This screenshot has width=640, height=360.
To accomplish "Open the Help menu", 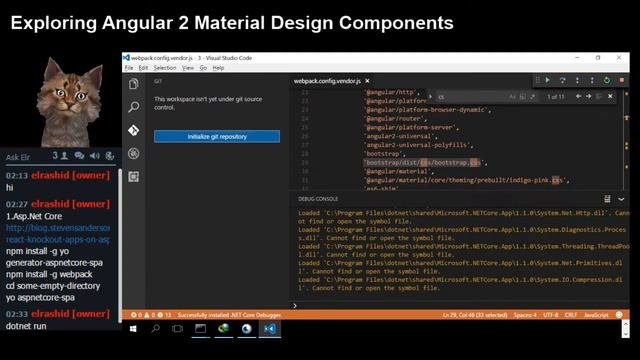I will click(x=218, y=68).
